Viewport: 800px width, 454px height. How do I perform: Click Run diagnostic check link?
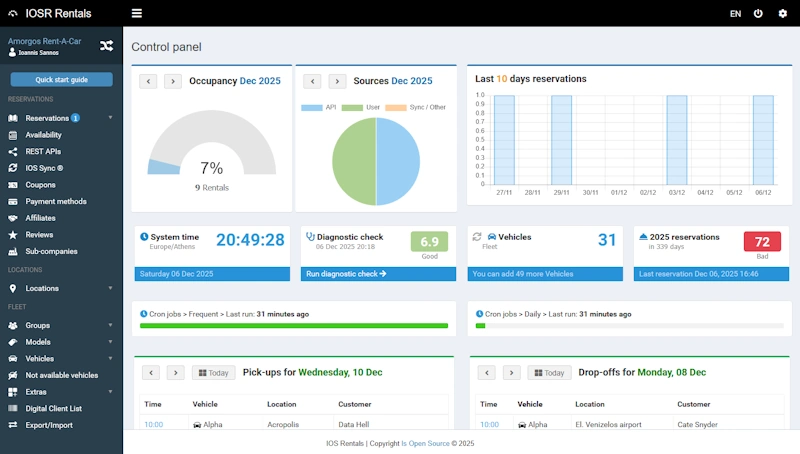[346, 273]
